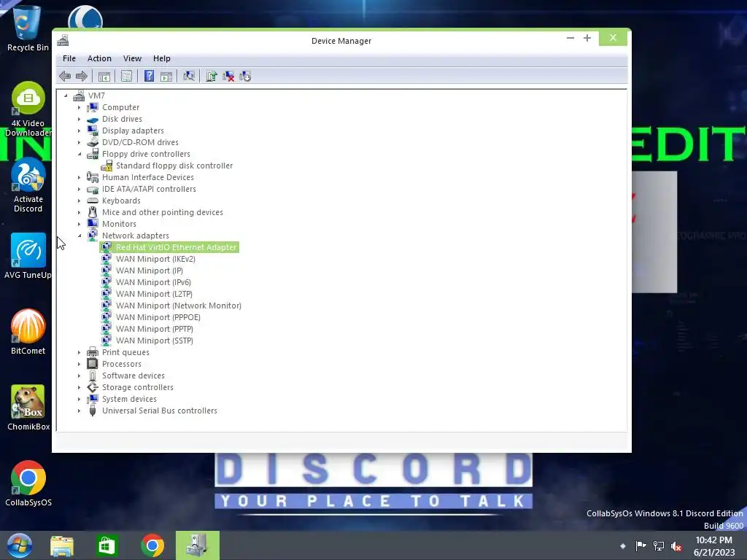
Task: Select WAN Miniport (IP) entry
Action: [x=150, y=271]
